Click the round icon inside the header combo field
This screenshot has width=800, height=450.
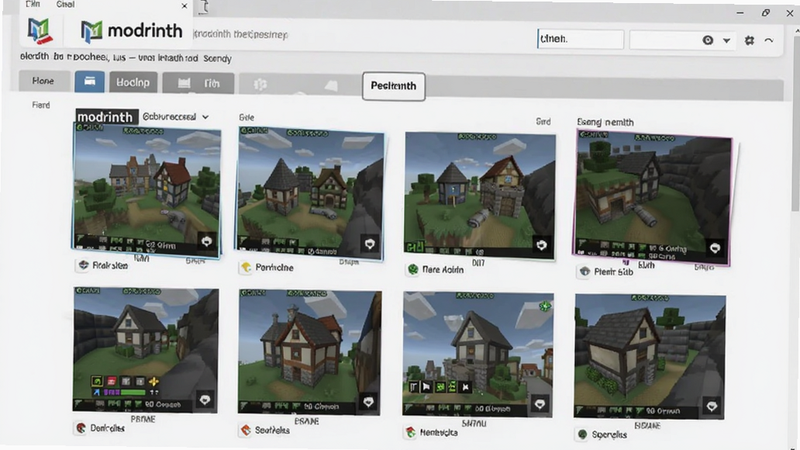click(708, 40)
